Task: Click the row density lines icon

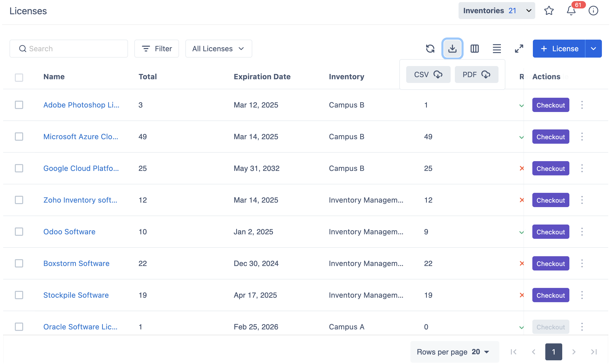Action: (497, 49)
